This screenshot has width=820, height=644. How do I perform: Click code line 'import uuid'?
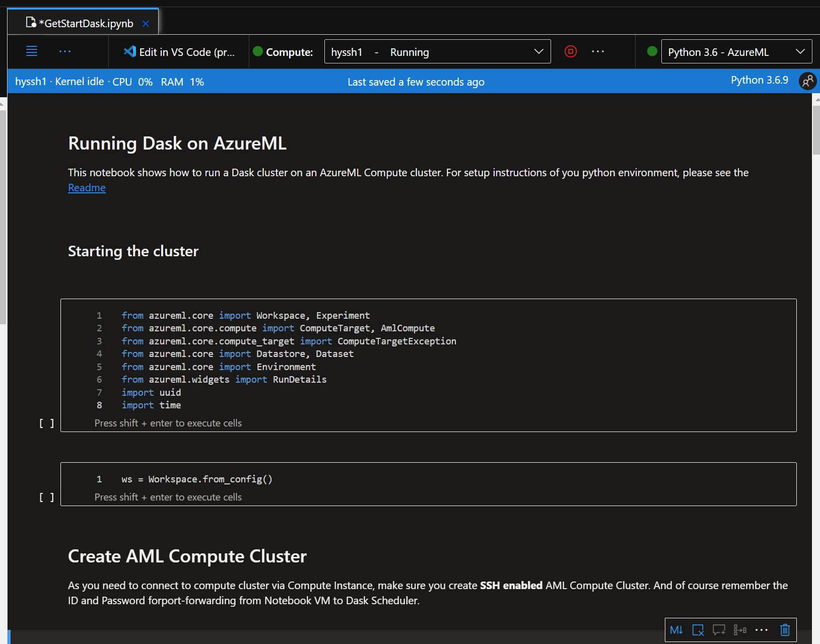(x=151, y=393)
